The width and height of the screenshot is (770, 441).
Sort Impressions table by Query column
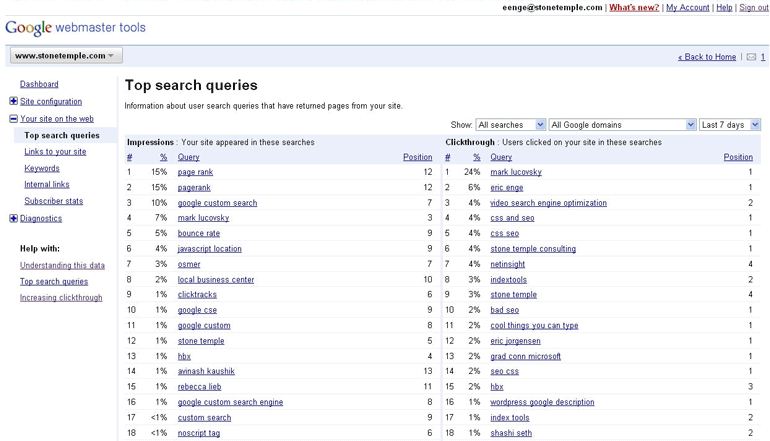click(189, 157)
